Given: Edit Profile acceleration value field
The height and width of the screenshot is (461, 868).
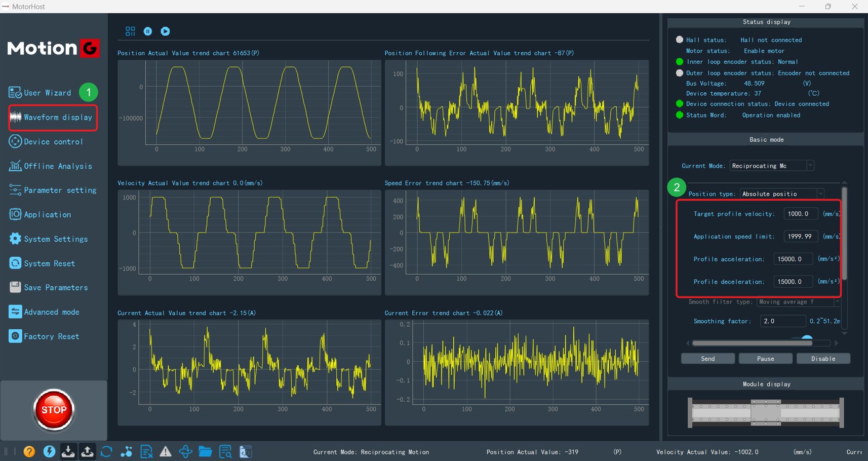Looking at the screenshot, I should pos(793,259).
